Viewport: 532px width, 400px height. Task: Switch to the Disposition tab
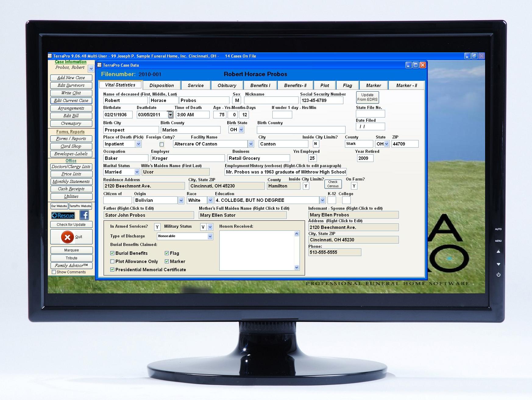(161, 86)
